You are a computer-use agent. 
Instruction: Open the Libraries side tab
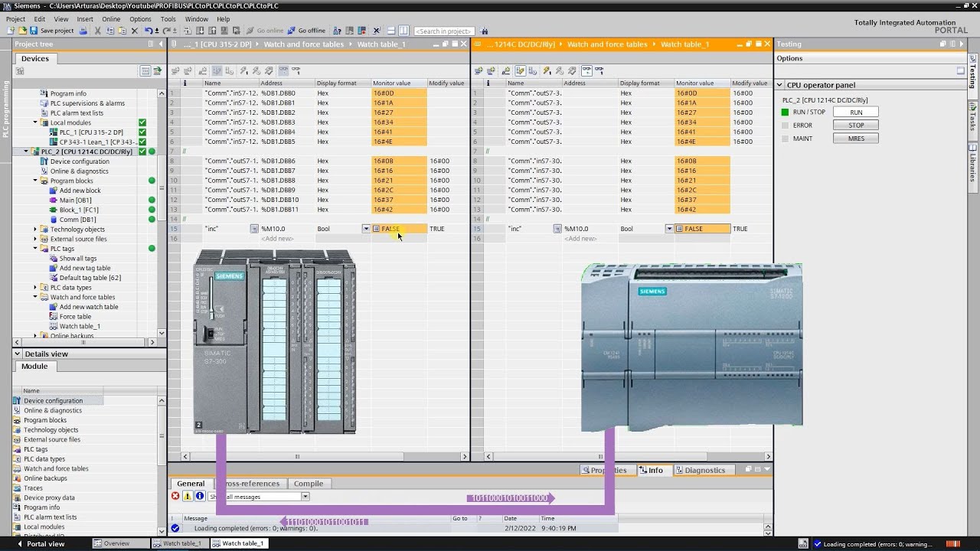click(x=973, y=162)
